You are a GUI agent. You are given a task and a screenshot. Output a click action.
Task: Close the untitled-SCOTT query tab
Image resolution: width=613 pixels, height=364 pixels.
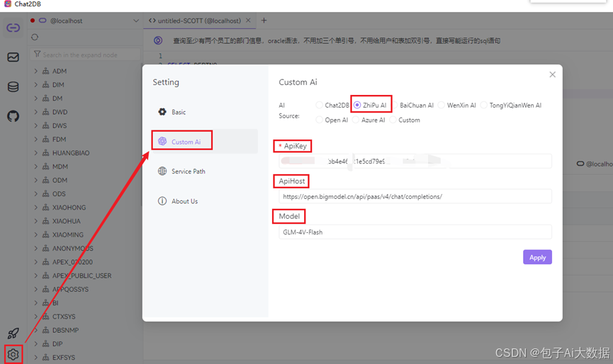[248, 21]
